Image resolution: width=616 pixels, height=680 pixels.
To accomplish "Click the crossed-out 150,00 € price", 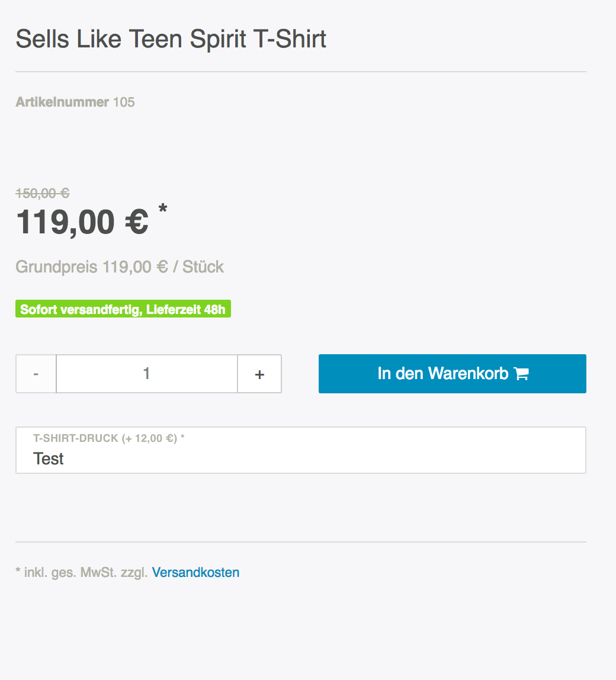I will pyautogui.click(x=43, y=193).
